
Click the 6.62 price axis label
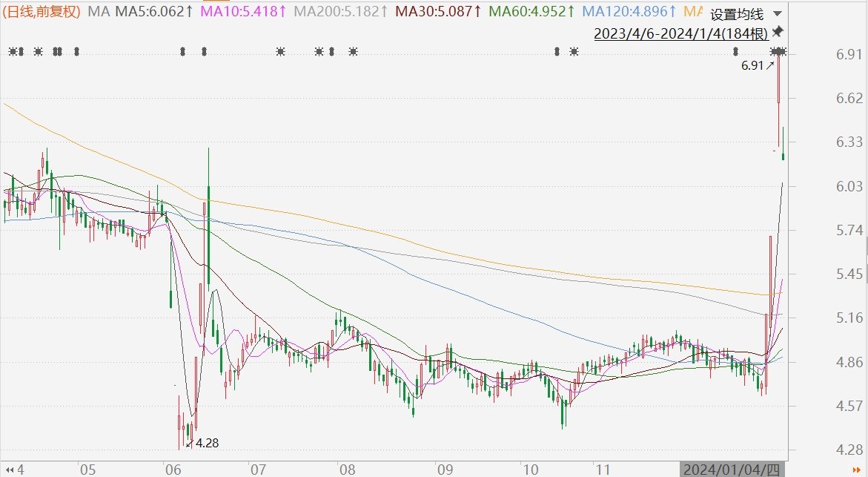(x=849, y=98)
